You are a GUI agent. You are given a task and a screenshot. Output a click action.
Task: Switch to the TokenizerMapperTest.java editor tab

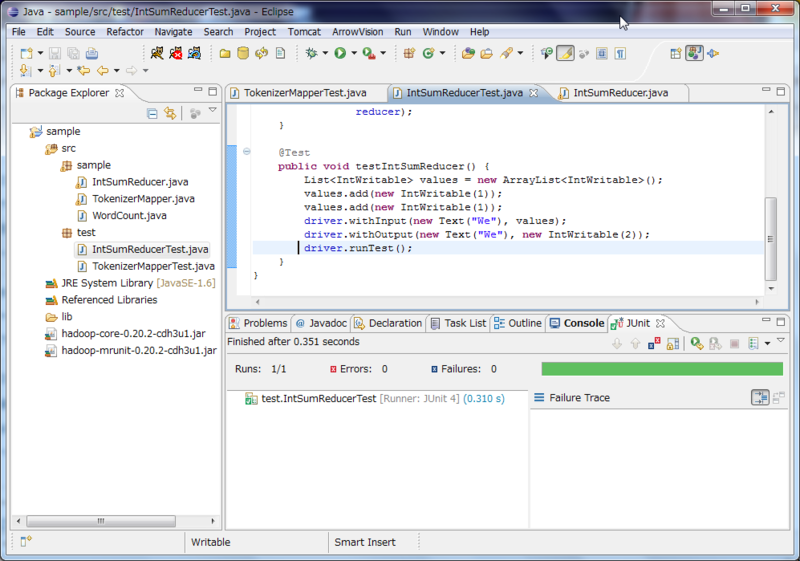[x=305, y=93]
